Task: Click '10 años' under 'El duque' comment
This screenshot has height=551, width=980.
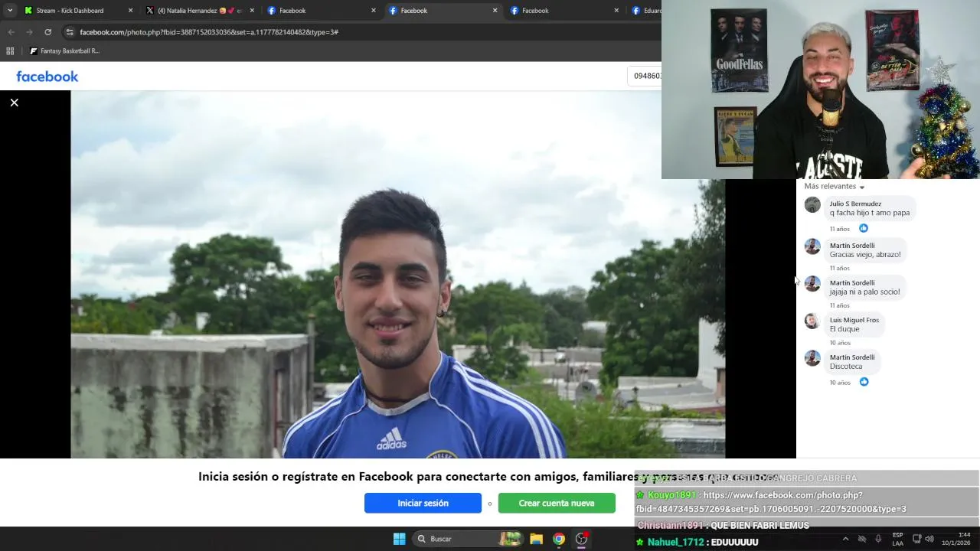Action: click(x=840, y=343)
